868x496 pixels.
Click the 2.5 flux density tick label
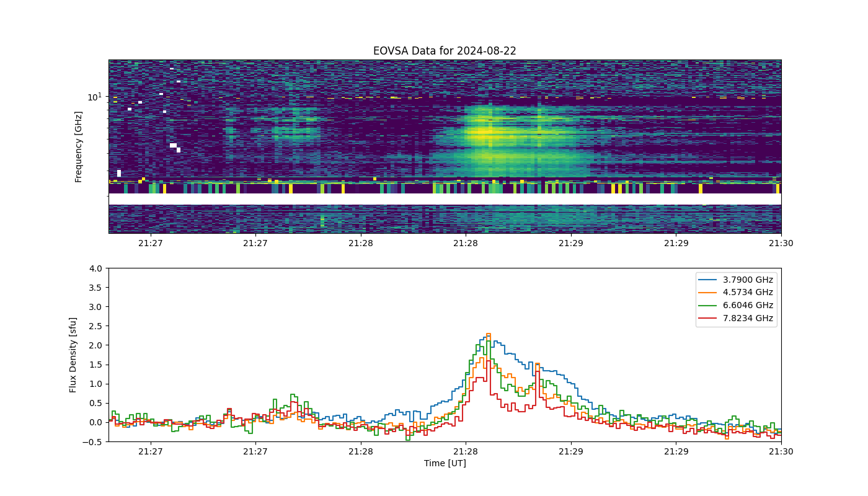95,326
